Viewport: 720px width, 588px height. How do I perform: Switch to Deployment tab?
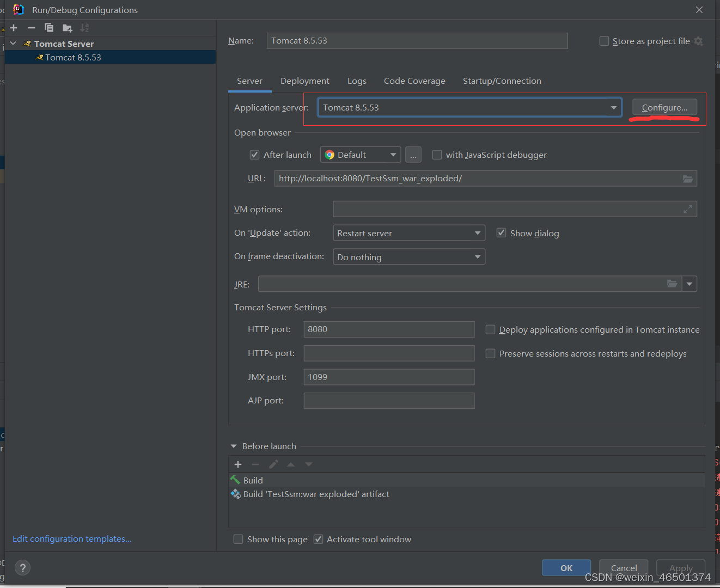coord(305,81)
